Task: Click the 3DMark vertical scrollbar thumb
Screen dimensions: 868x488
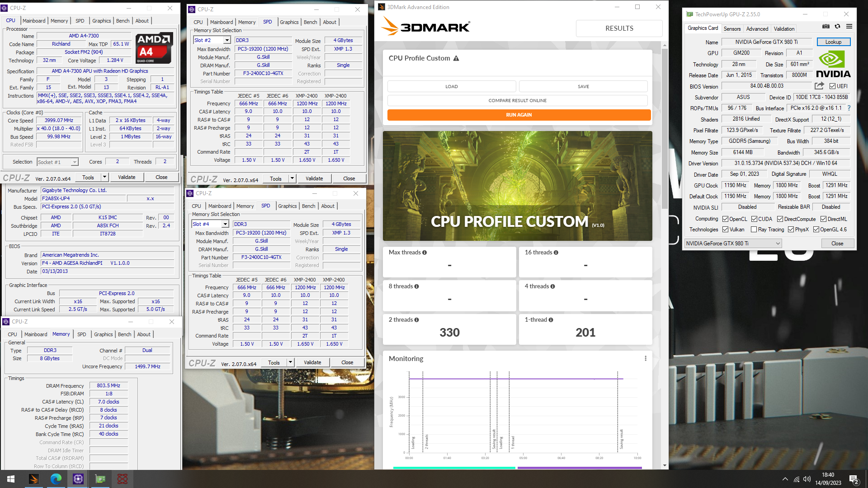Action: [665, 128]
